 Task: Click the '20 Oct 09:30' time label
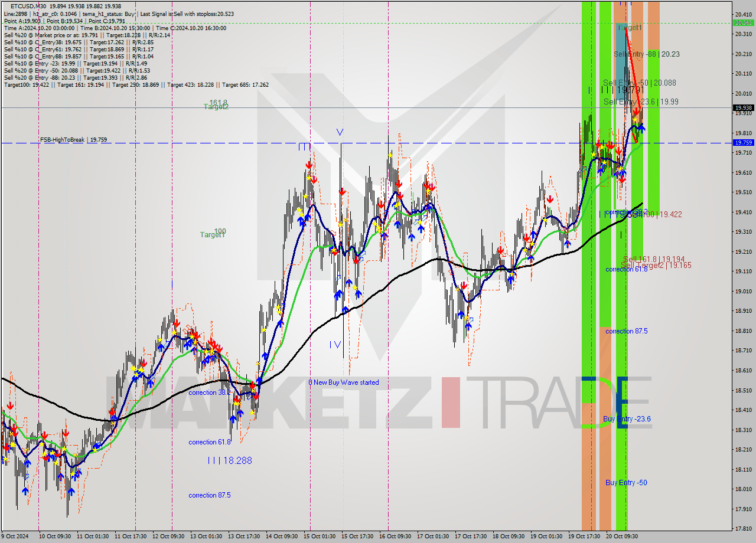pyautogui.click(x=622, y=537)
